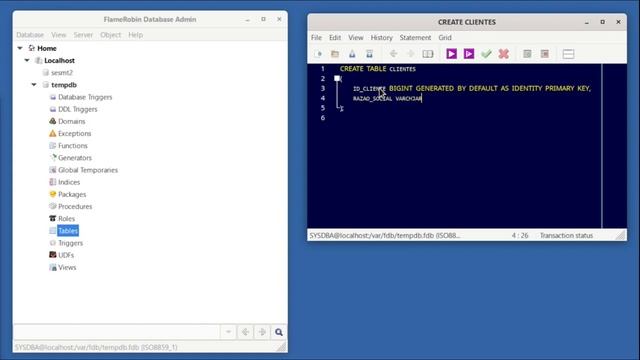This screenshot has width=640, height=360.
Task: Select the Generators node
Action: coord(75,158)
